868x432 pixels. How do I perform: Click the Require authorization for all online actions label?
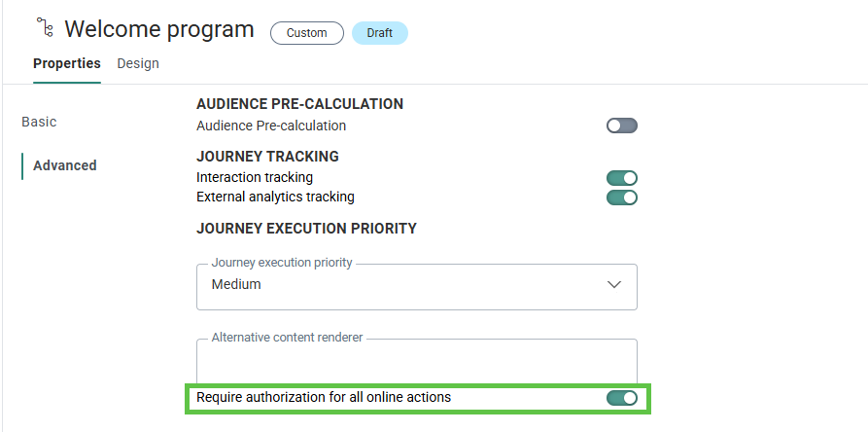point(324,397)
